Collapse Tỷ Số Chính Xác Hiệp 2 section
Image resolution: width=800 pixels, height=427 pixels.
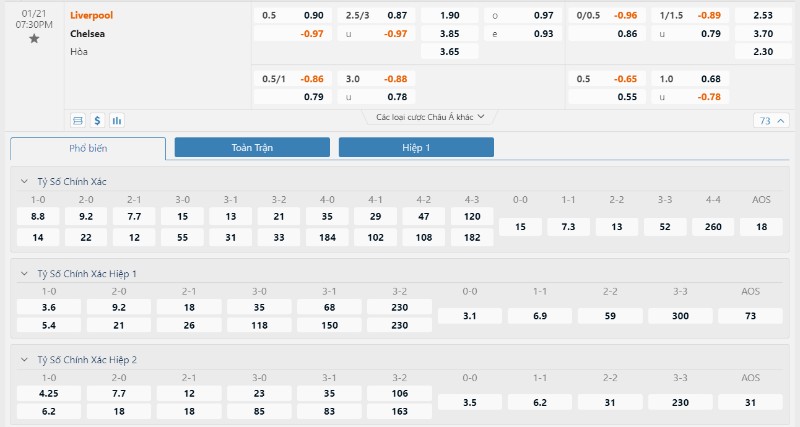24,360
